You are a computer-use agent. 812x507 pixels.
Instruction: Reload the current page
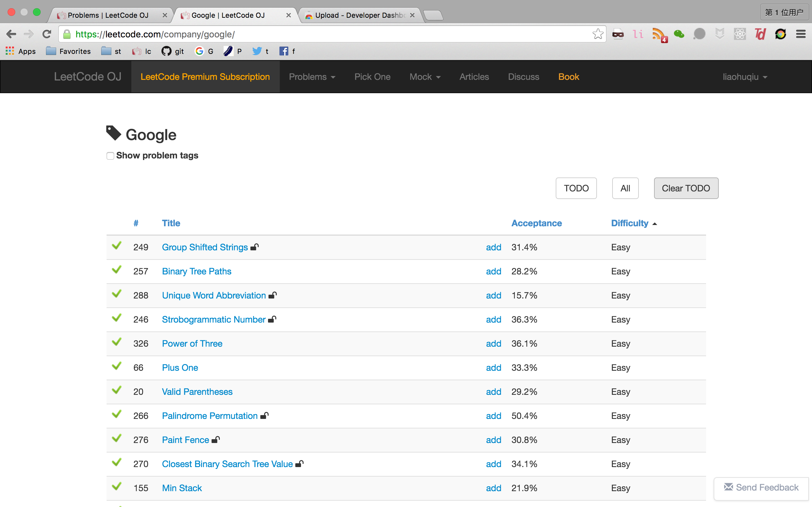coord(47,34)
